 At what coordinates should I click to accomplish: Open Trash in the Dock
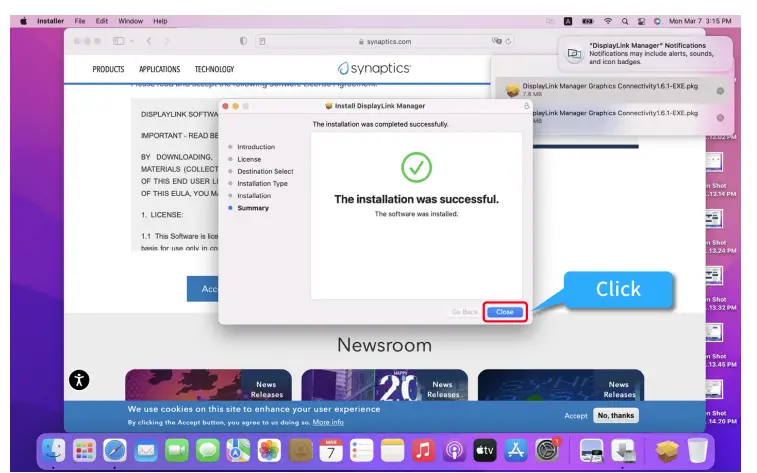(x=698, y=451)
